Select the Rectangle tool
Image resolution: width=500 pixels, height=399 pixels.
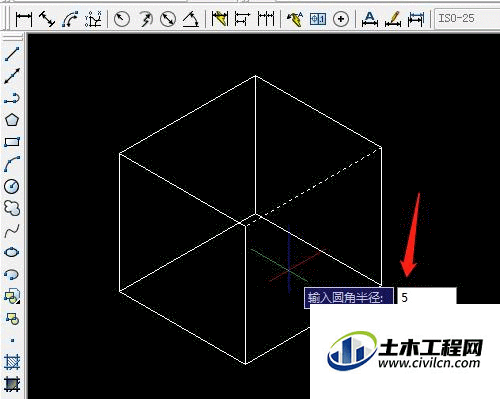tap(12, 142)
